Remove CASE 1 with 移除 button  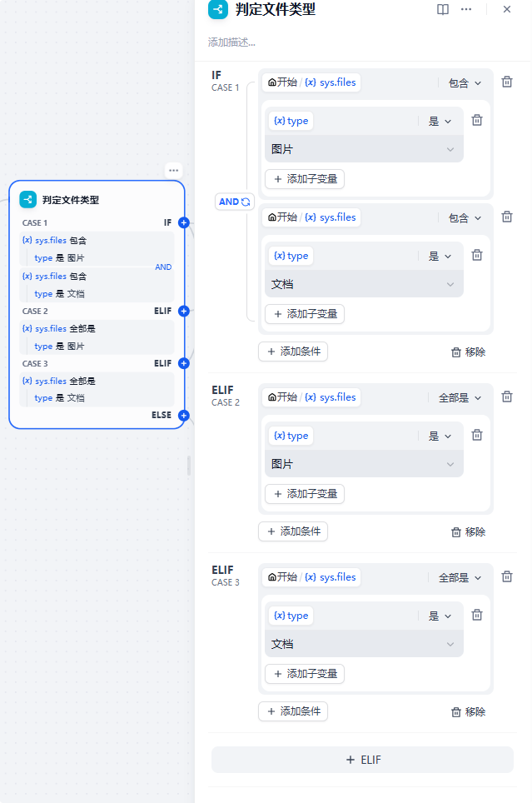(x=468, y=352)
